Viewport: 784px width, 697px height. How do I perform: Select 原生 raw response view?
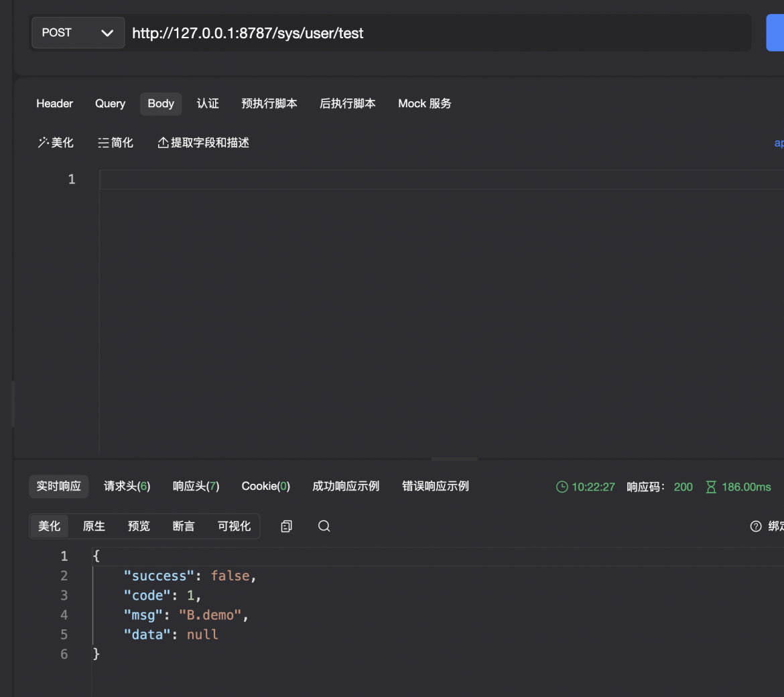coord(94,527)
